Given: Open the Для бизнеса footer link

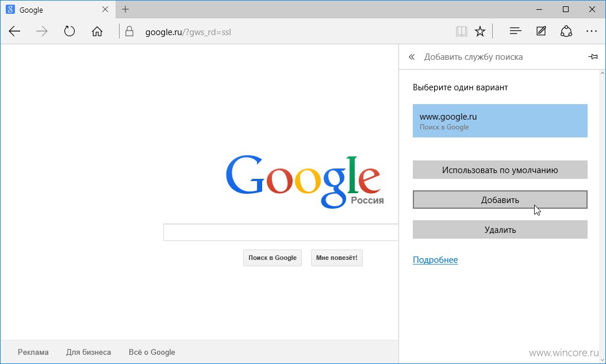Looking at the screenshot, I should pos(89,352).
